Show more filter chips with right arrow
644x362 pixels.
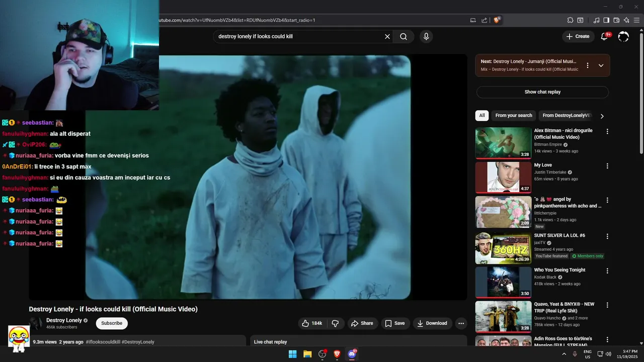602,116
